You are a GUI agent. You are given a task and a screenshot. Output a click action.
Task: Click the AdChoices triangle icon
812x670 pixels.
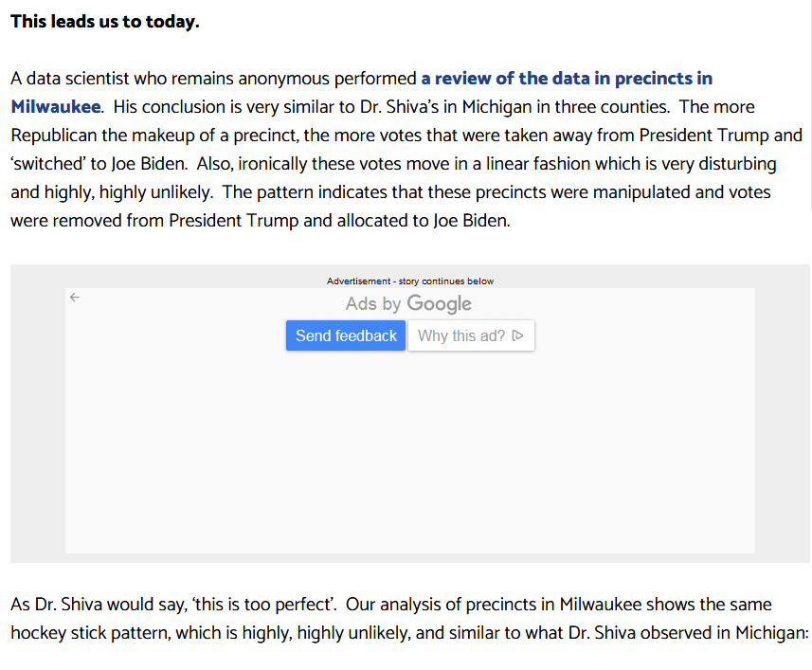[517, 336]
